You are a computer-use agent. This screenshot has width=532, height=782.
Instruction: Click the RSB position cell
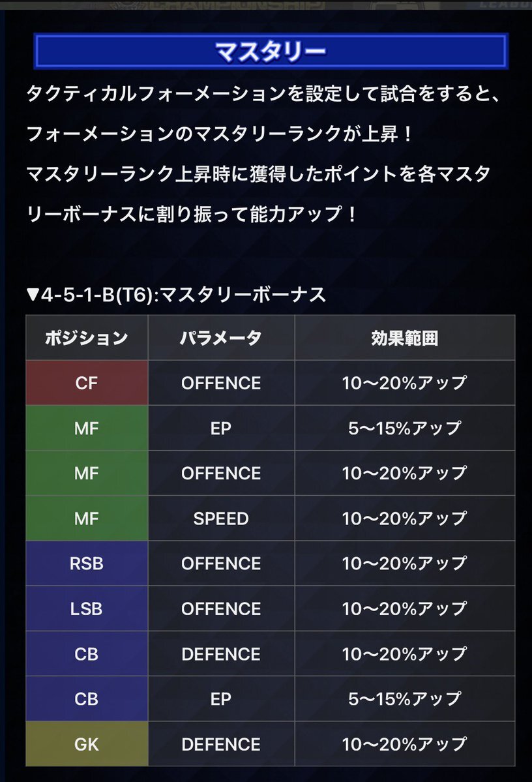(x=87, y=563)
